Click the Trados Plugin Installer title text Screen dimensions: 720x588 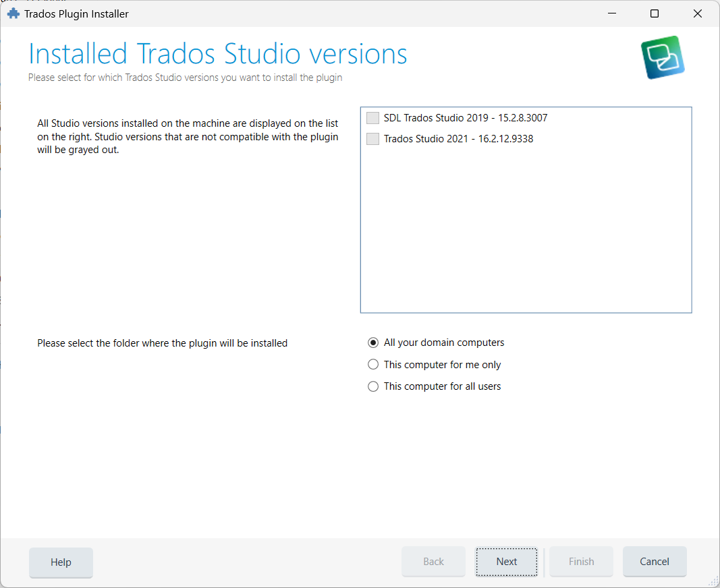(x=77, y=13)
